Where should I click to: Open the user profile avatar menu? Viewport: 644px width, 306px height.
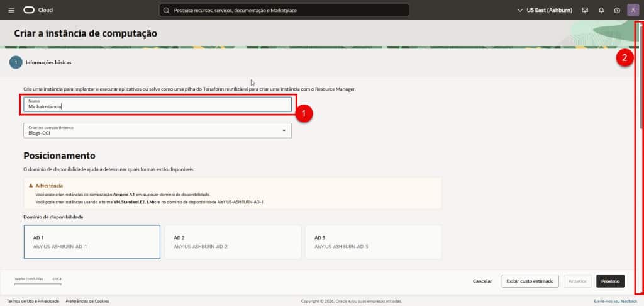[x=633, y=10]
